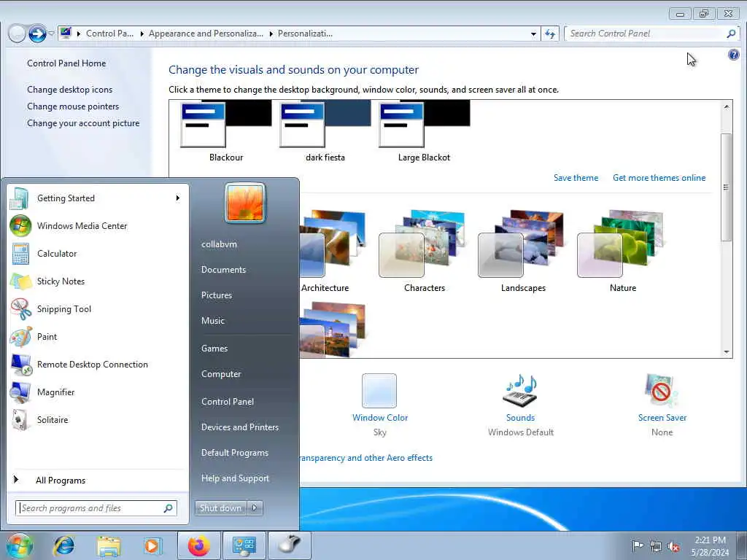
Task: Click the user account flower picture
Action: pos(245,203)
